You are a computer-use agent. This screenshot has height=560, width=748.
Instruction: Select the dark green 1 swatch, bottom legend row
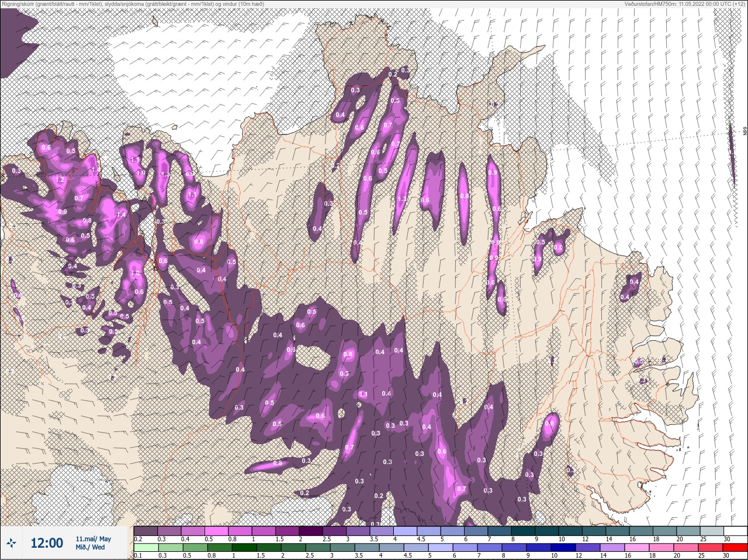(244, 547)
